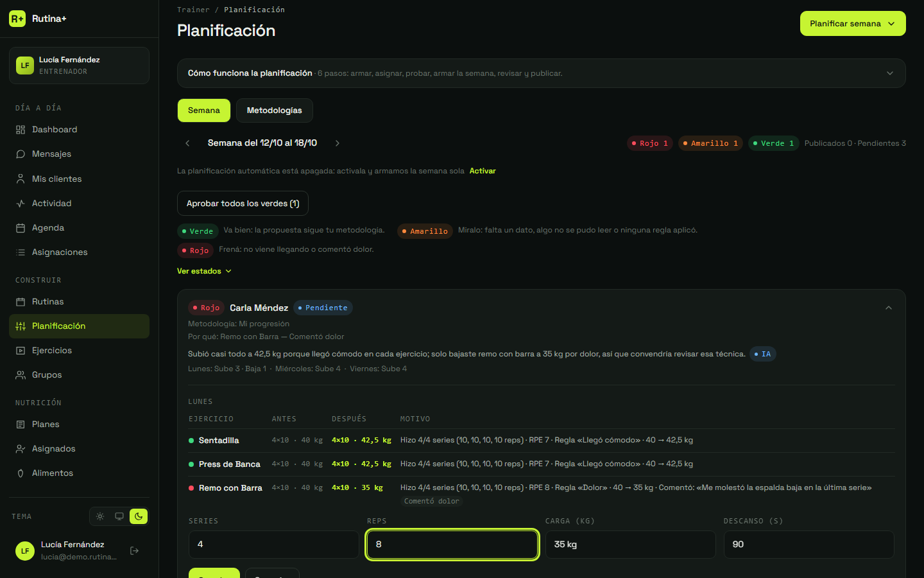Click the Reps input field
The image size is (924, 578).
click(x=452, y=545)
